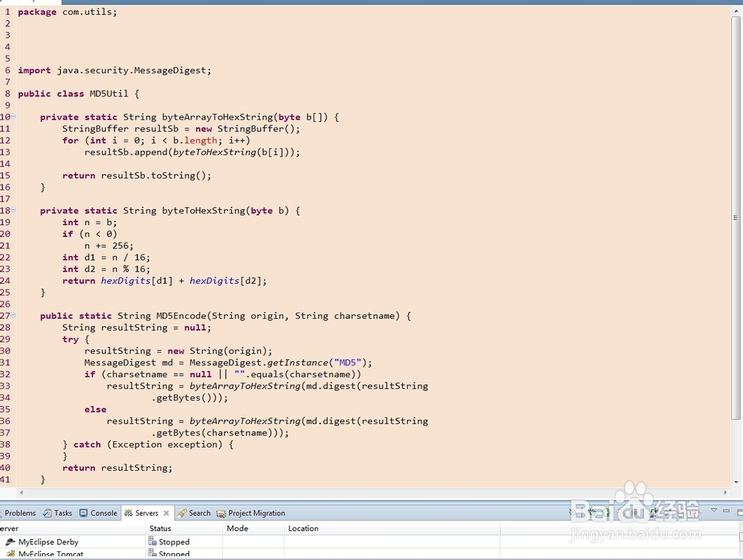Screen dimensions: 743x560
Task: Switch to the Tasks tab
Action: tap(58, 512)
